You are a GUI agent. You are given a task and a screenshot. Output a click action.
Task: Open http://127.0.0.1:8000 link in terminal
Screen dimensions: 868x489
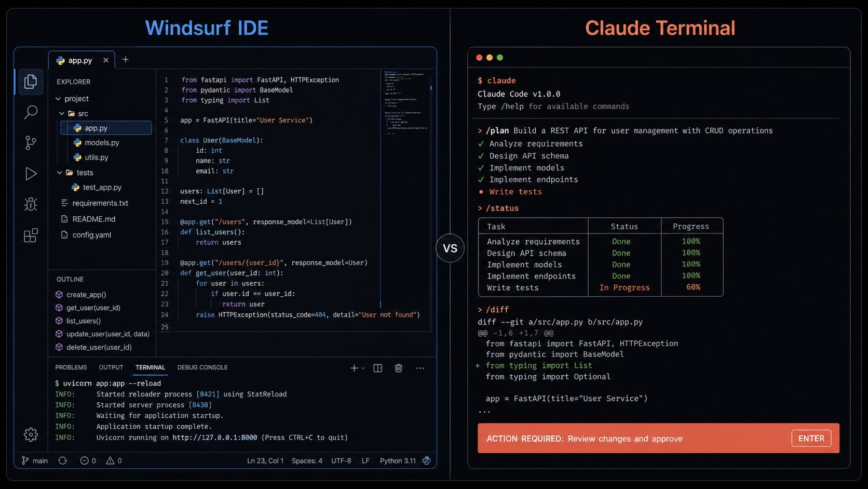point(214,438)
